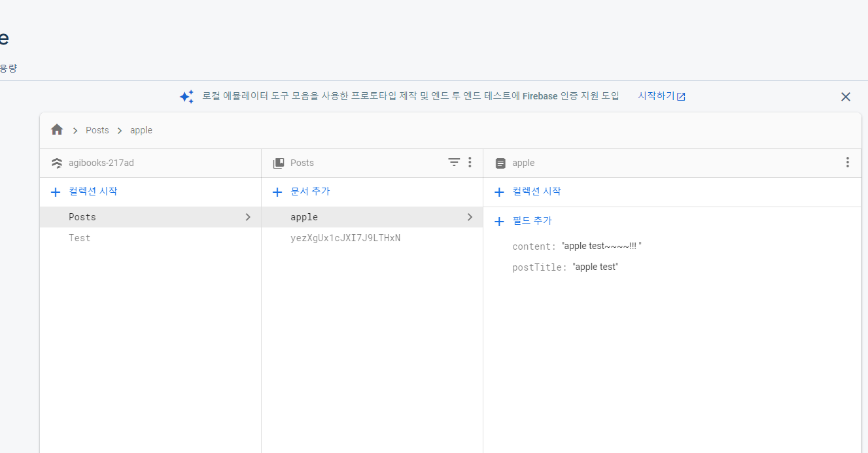
Task: Add a document with 문서 추가
Action: (x=310, y=192)
